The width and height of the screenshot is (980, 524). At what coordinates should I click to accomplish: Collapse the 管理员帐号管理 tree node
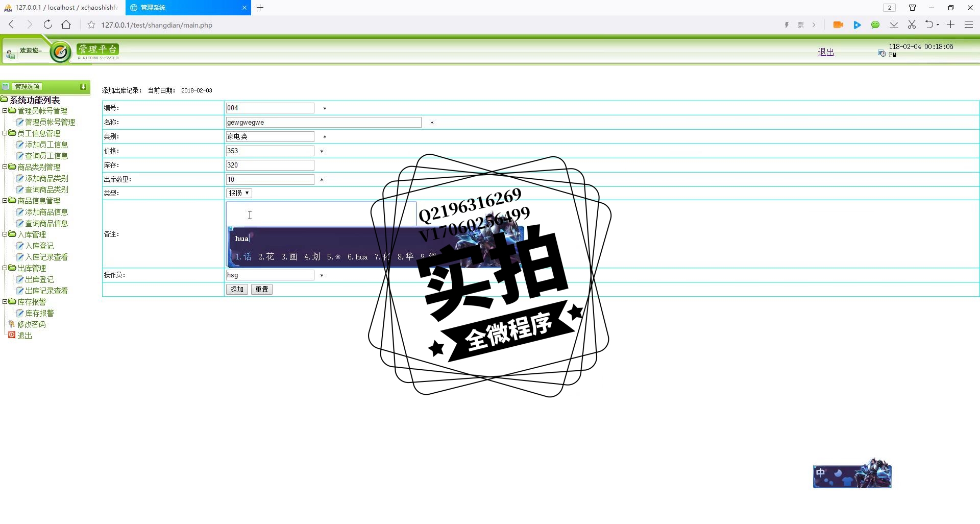point(5,110)
